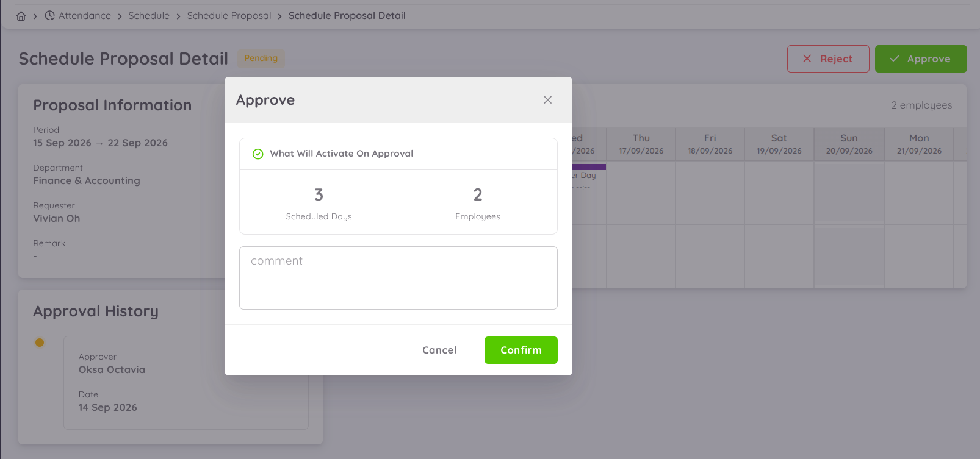Click 'Schedule Proposal Detail' page title
This screenshot has width=980, height=459.
tap(123, 59)
